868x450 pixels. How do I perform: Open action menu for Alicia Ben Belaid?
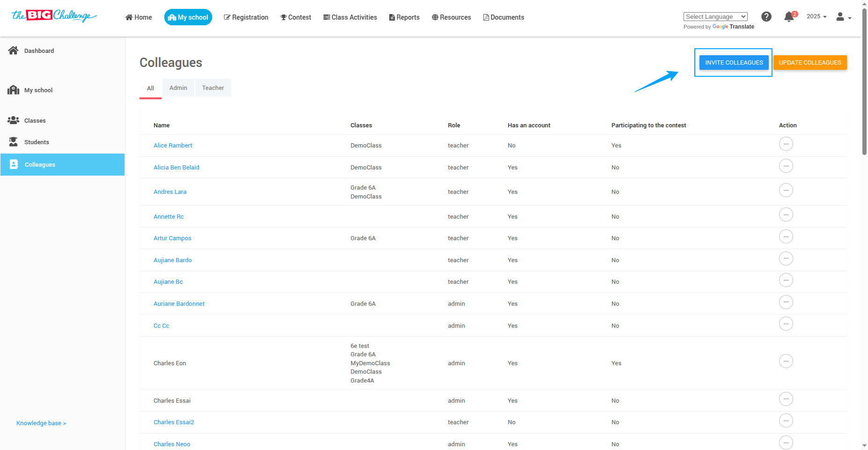pos(786,166)
